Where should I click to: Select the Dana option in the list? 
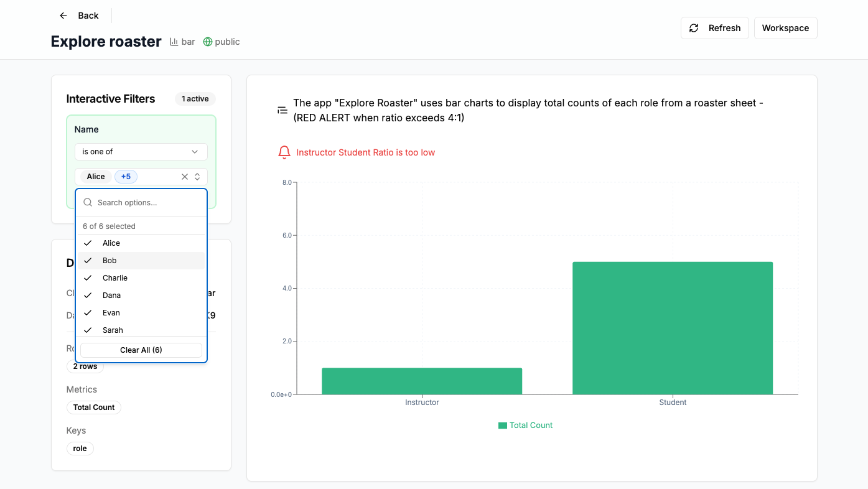(111, 296)
